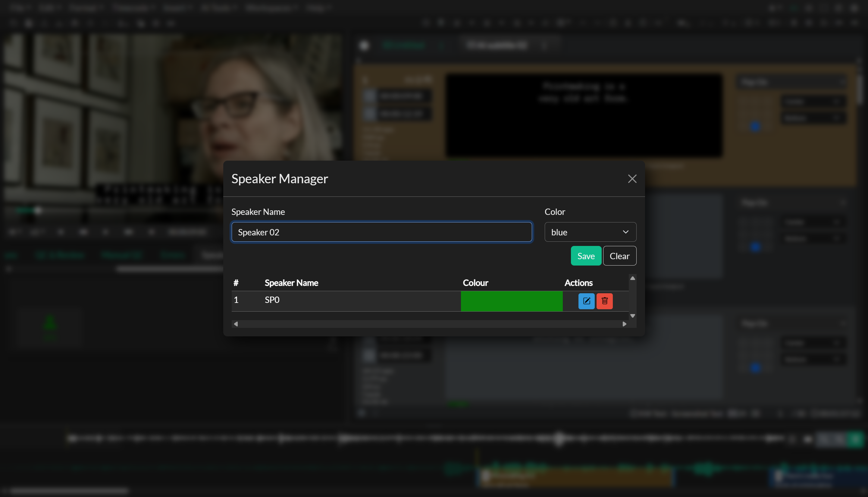The image size is (868, 497).
Task: Click the Colour column header
Action: pos(475,283)
